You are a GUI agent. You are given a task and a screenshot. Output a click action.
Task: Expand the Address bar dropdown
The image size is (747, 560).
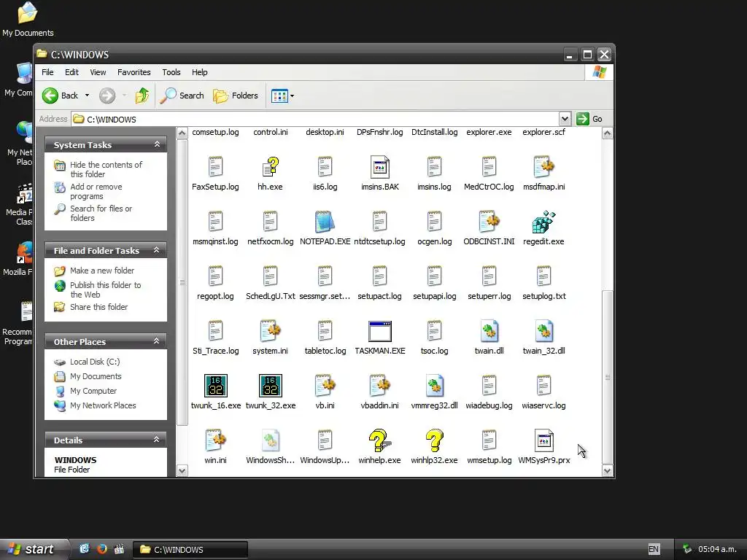(x=564, y=119)
